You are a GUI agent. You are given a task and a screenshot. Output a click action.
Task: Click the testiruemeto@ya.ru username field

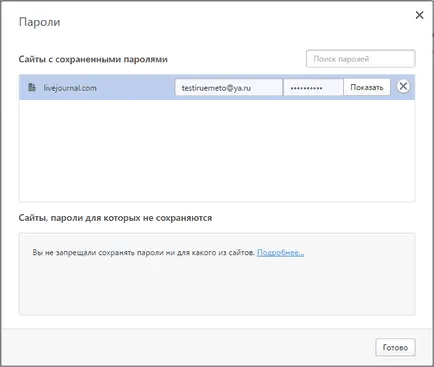click(x=229, y=88)
